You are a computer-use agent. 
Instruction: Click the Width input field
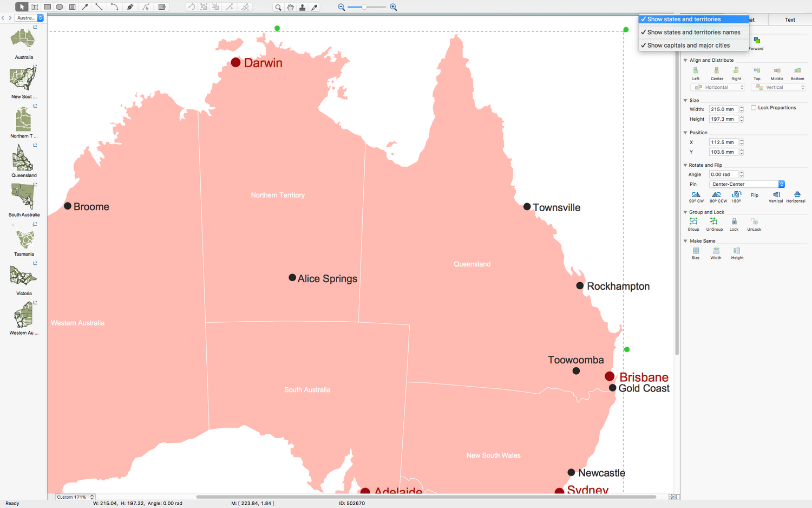coord(724,109)
